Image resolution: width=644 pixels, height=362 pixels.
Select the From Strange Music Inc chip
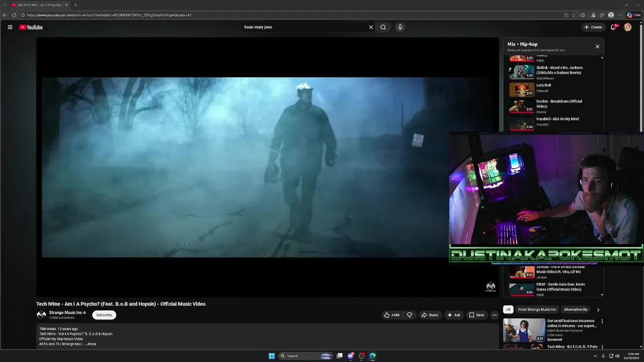click(x=537, y=310)
